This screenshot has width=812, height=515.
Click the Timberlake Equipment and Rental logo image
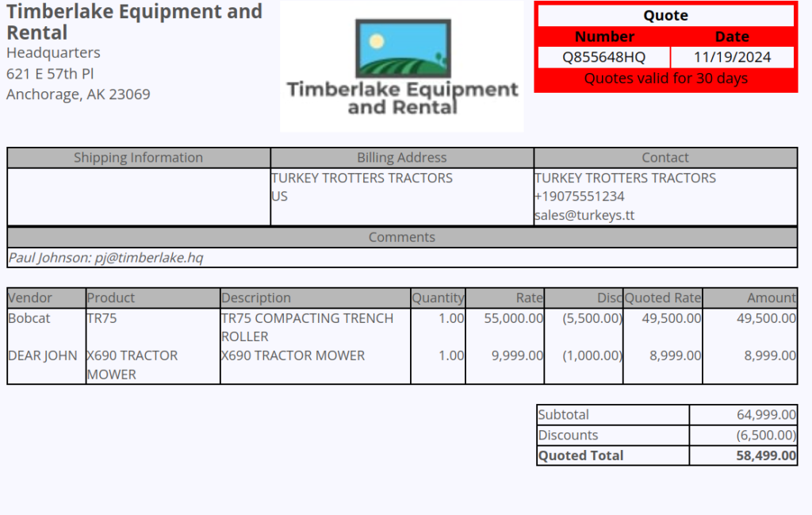(402, 67)
